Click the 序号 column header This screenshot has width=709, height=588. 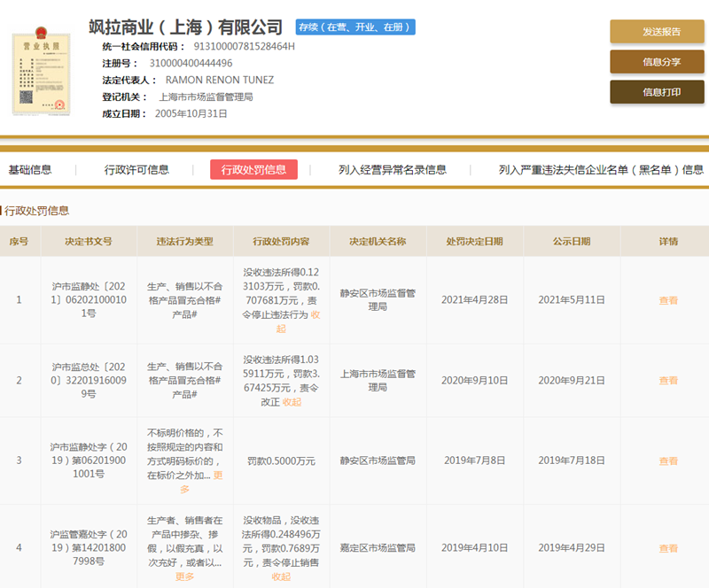point(19,242)
